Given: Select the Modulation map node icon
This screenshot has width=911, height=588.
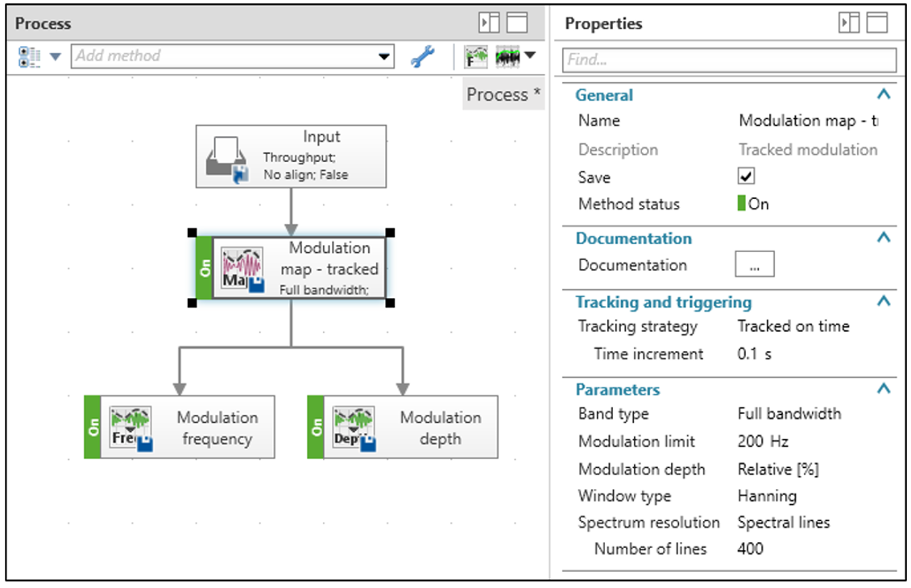Looking at the screenshot, I should (242, 268).
